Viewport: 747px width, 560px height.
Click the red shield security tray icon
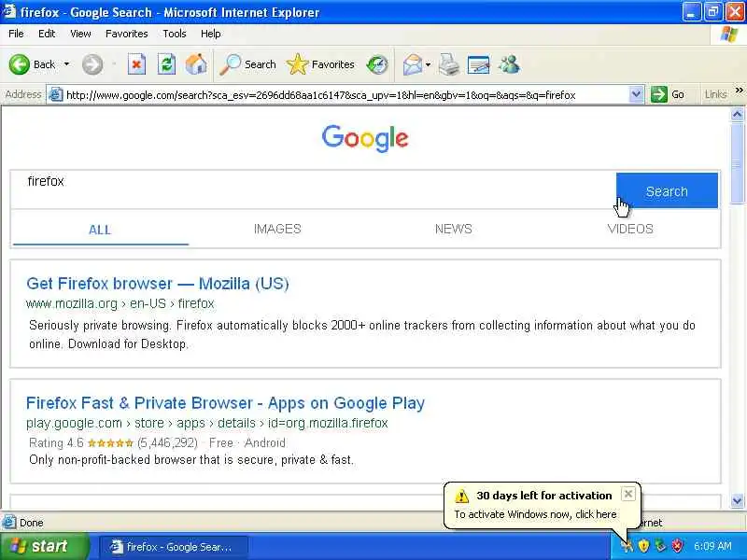tap(678, 546)
